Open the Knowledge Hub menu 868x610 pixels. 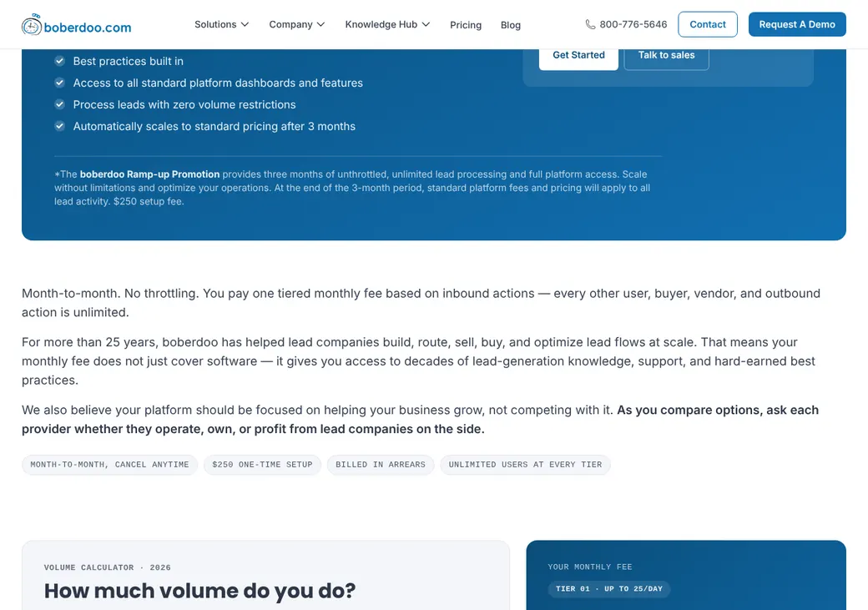tap(387, 24)
